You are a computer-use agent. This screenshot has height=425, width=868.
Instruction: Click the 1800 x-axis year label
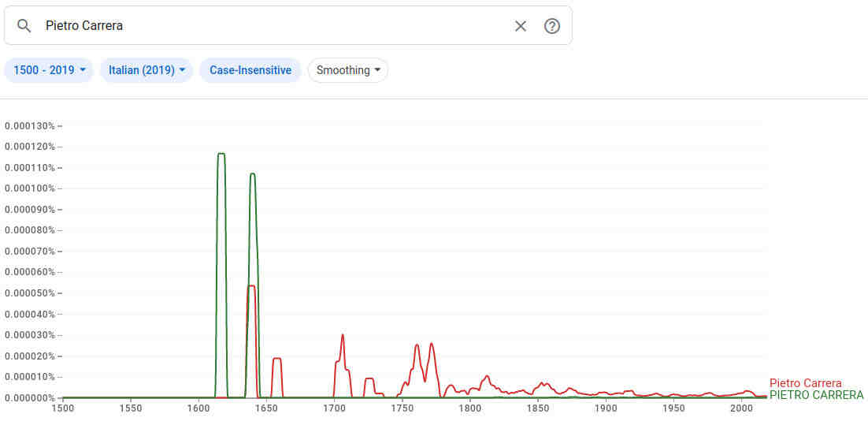point(470,408)
